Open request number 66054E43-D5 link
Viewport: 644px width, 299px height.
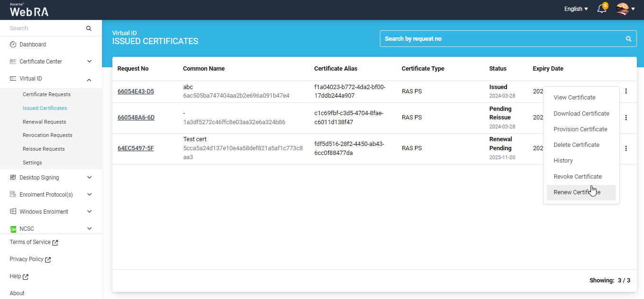tap(136, 91)
